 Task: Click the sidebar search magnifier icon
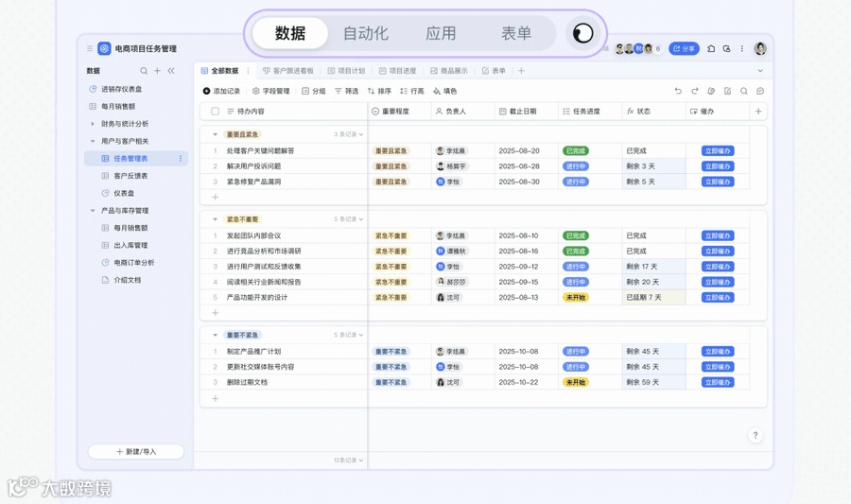point(144,71)
